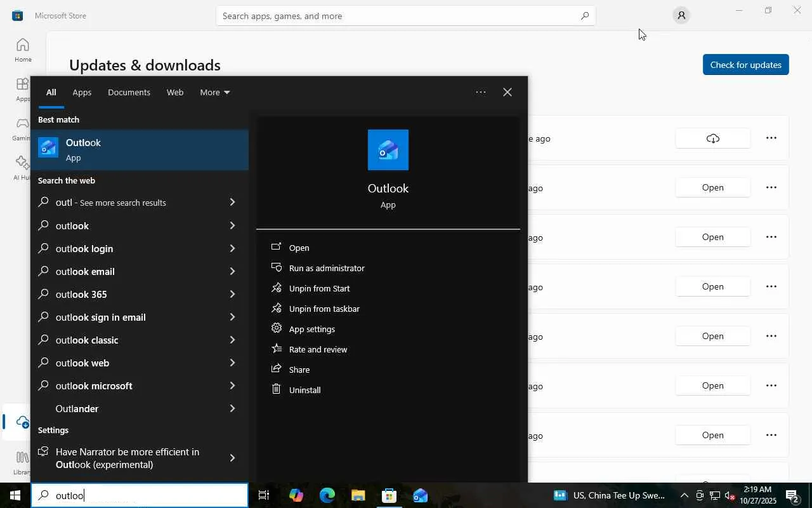Expand the 'outlook web' suggestion chevron
This screenshot has width=812, height=508.
[x=232, y=363]
